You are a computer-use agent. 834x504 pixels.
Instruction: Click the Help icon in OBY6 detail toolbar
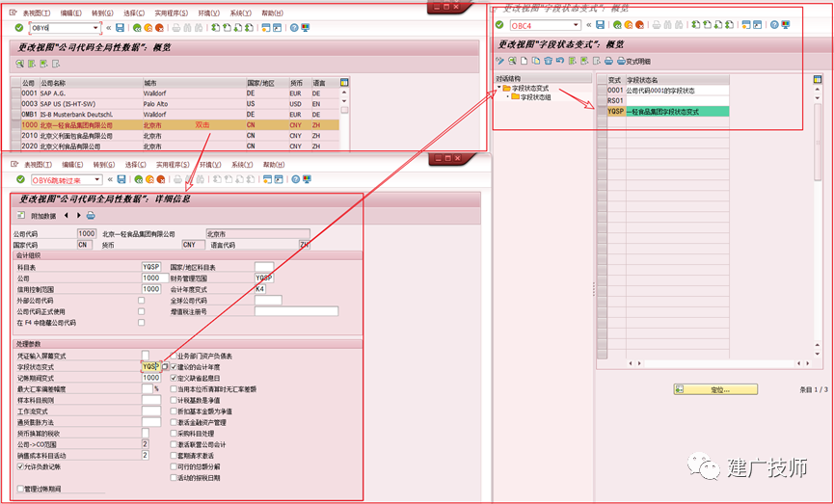tap(295, 179)
